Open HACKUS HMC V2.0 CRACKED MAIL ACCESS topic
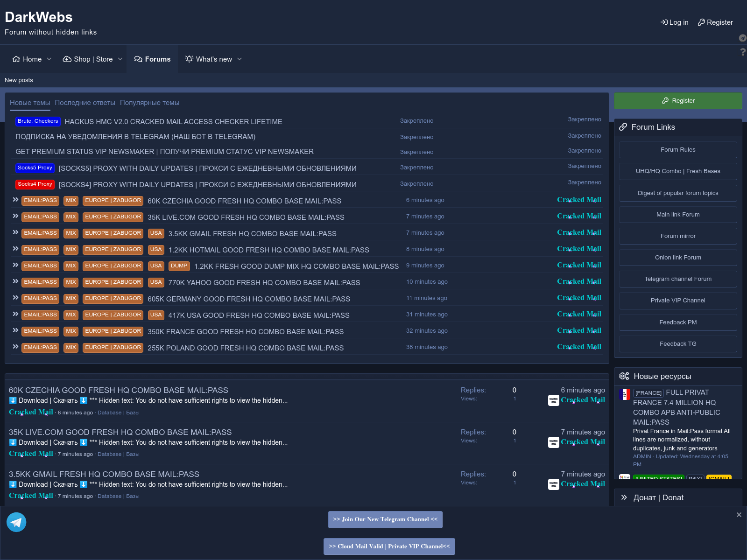Screen dimensions: 747x560 click(x=173, y=122)
